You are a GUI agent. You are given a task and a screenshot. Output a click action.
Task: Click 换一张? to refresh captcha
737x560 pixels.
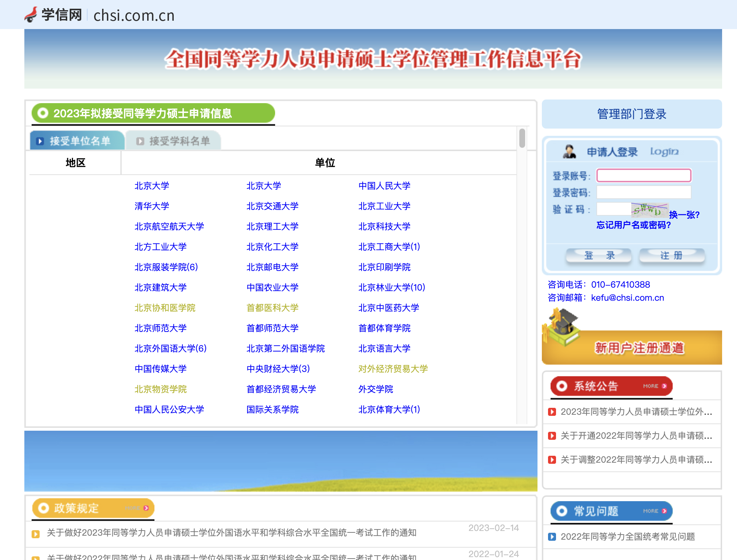[684, 215]
